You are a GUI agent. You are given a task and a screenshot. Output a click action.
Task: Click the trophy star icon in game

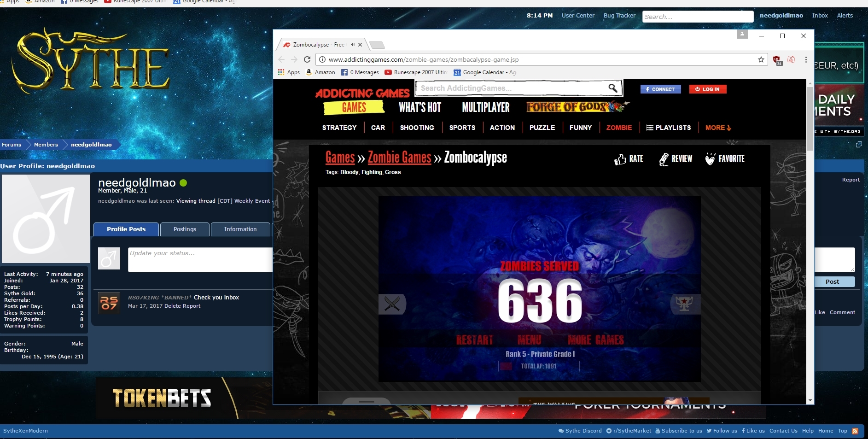click(x=685, y=304)
